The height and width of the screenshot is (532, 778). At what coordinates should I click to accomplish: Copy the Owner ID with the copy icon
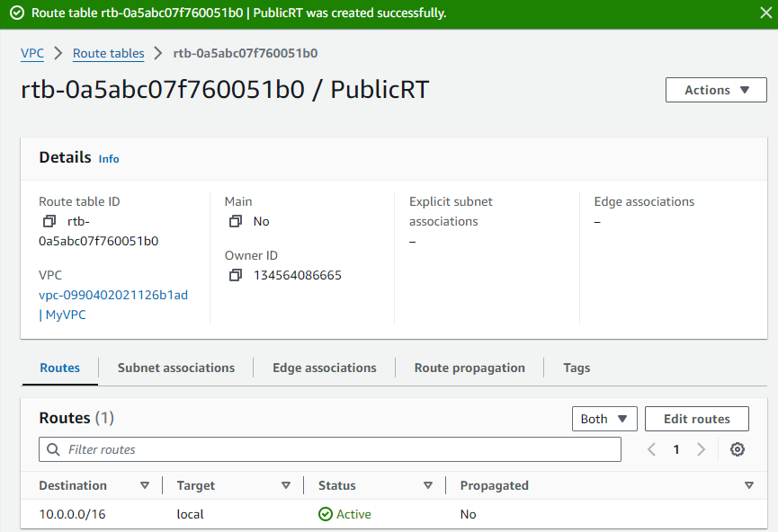[x=234, y=275]
